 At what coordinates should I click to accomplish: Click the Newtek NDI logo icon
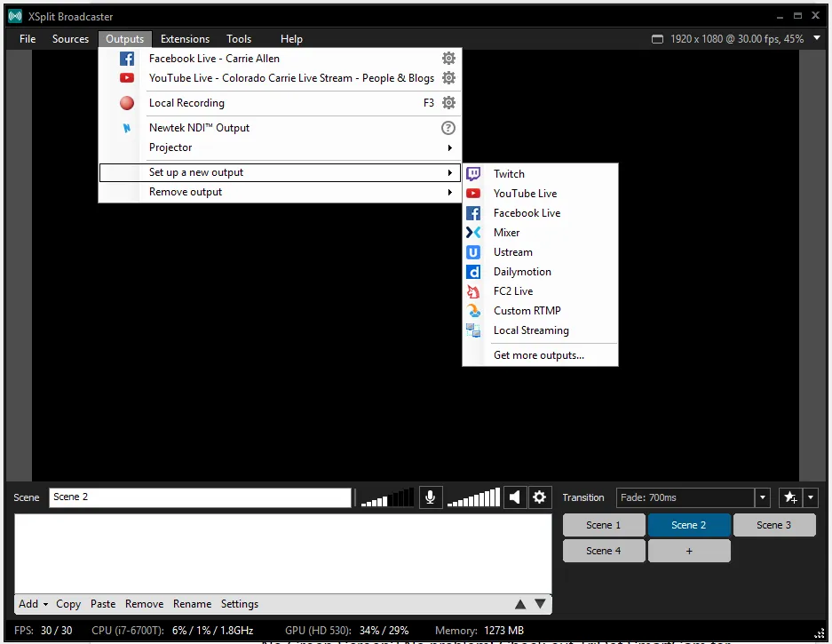[127, 128]
